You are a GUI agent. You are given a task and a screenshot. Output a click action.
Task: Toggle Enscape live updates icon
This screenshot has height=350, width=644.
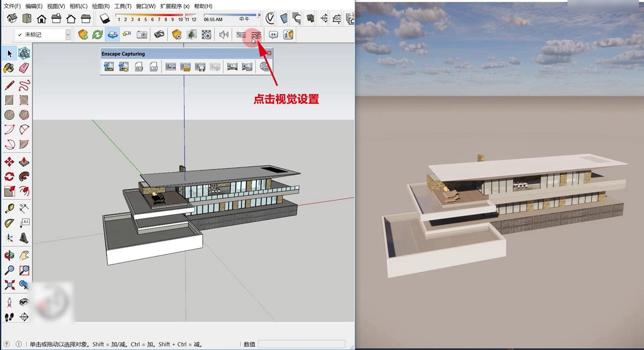[97, 35]
